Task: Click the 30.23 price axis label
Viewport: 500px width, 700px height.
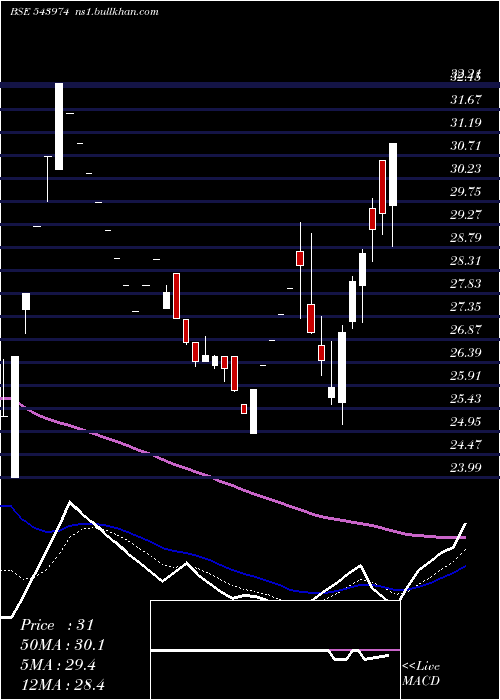Action: [466, 168]
